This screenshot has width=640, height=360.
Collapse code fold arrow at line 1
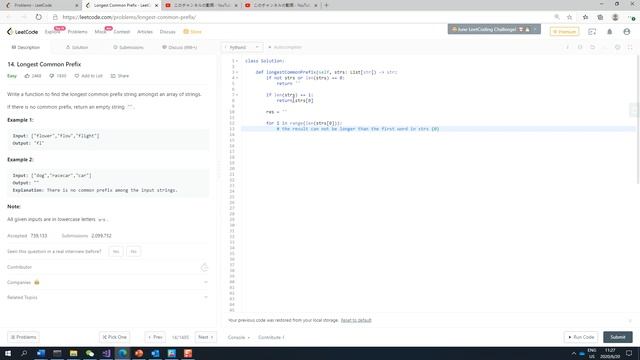[x=237, y=61]
